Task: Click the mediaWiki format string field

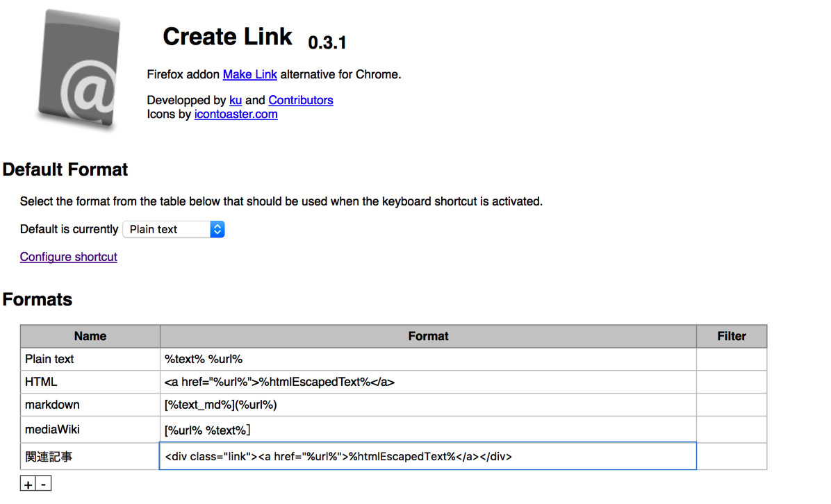Action: [x=428, y=429]
